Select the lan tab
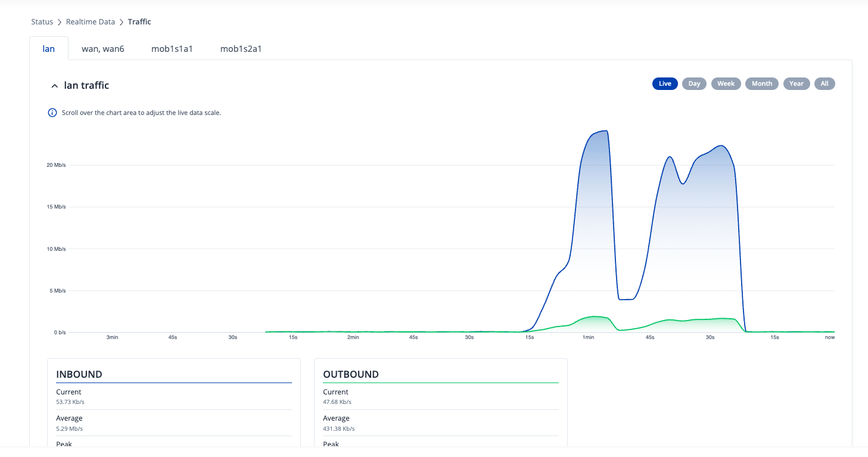 (x=49, y=49)
